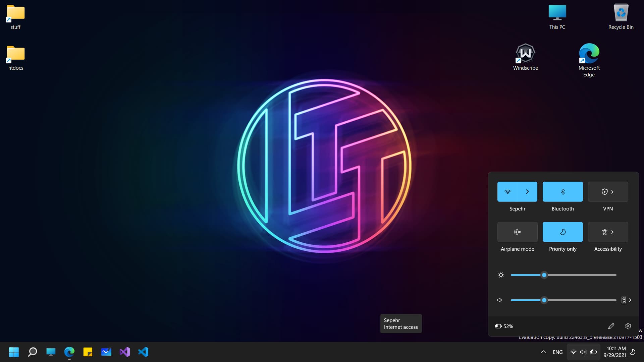
Task: Open settings gear in quick settings panel
Action: [x=628, y=326]
